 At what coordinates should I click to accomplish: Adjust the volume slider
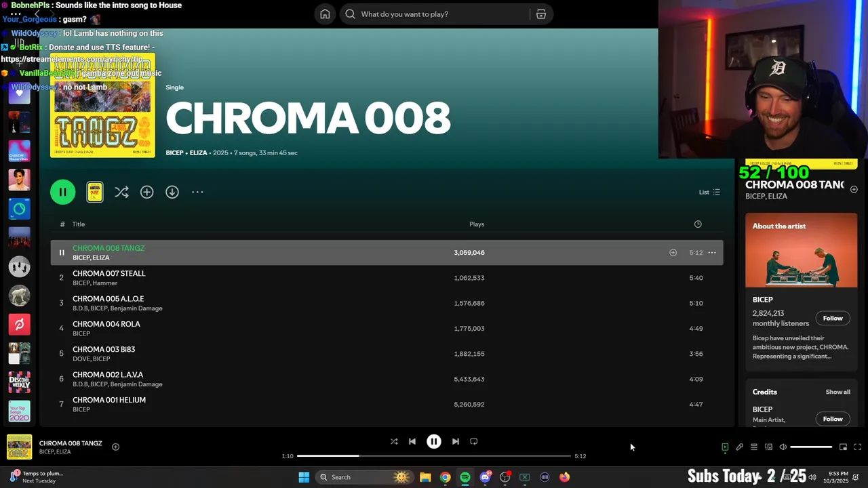811,447
